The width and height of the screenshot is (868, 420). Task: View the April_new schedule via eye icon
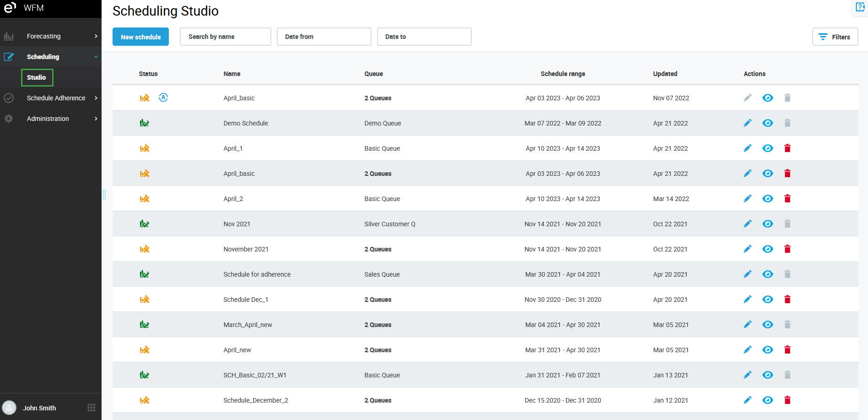pyautogui.click(x=767, y=349)
